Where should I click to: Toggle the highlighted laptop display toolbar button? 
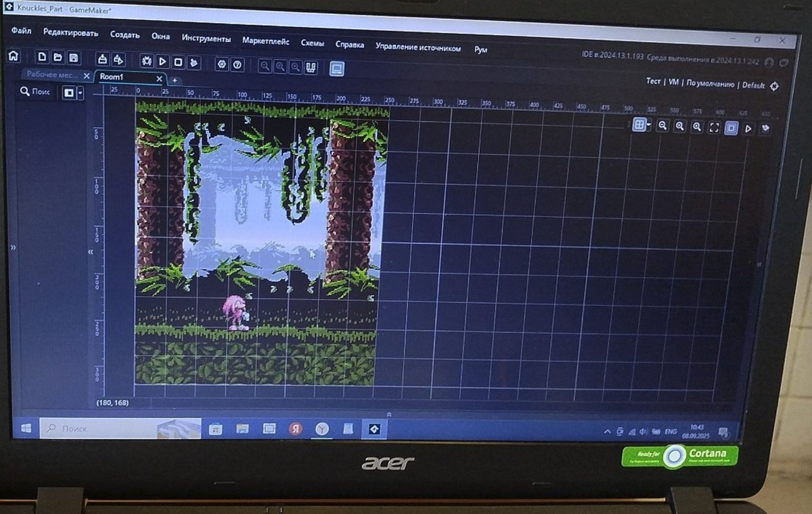[x=337, y=68]
